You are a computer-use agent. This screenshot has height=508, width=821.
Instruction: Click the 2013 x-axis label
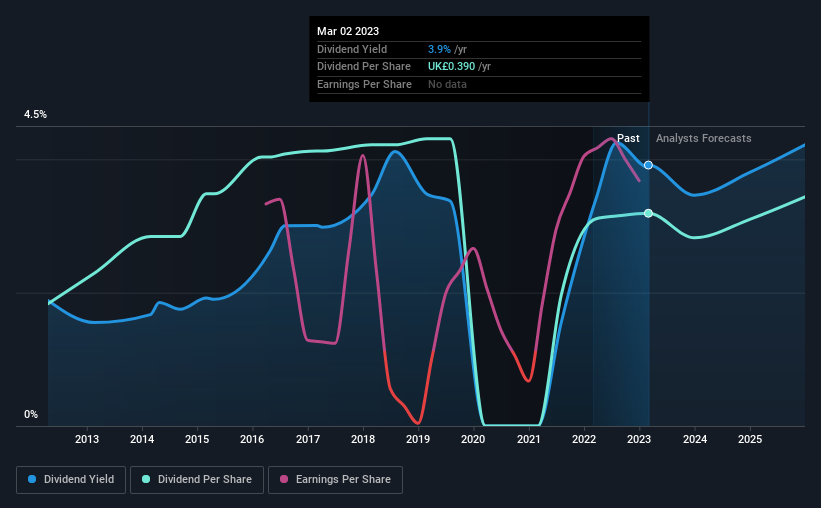(87, 439)
